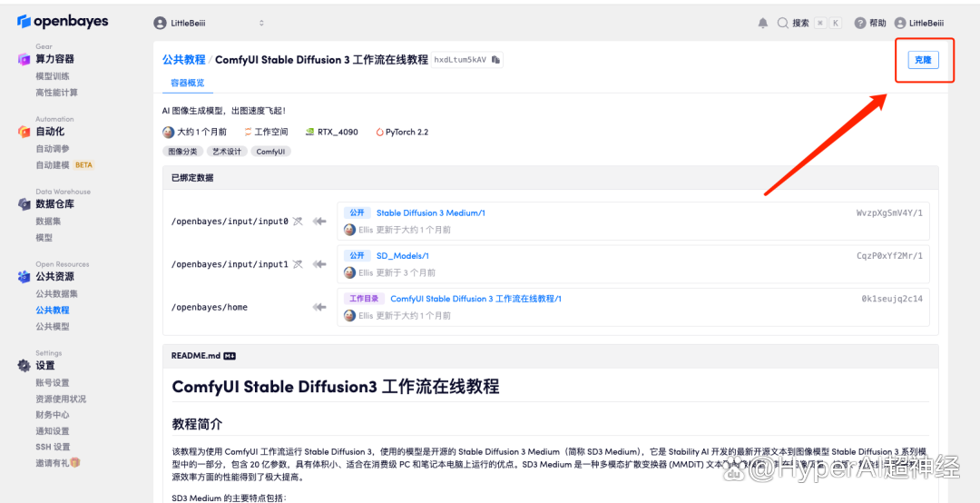Open 高性能计算 in the sidebar

(57, 93)
